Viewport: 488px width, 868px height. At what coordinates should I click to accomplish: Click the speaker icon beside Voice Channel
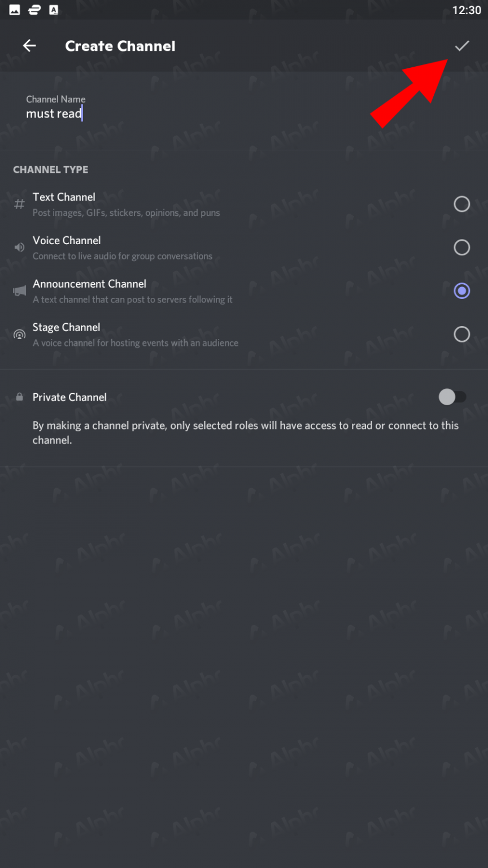point(19,248)
